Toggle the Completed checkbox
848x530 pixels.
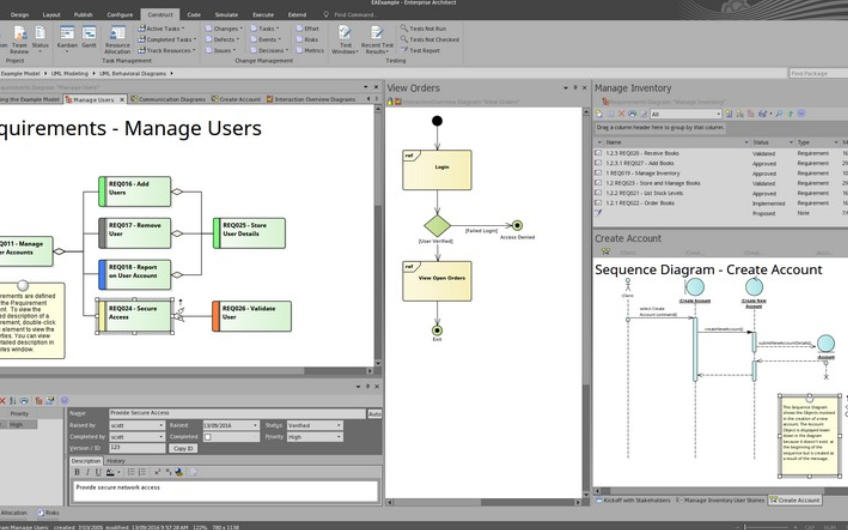point(208,437)
